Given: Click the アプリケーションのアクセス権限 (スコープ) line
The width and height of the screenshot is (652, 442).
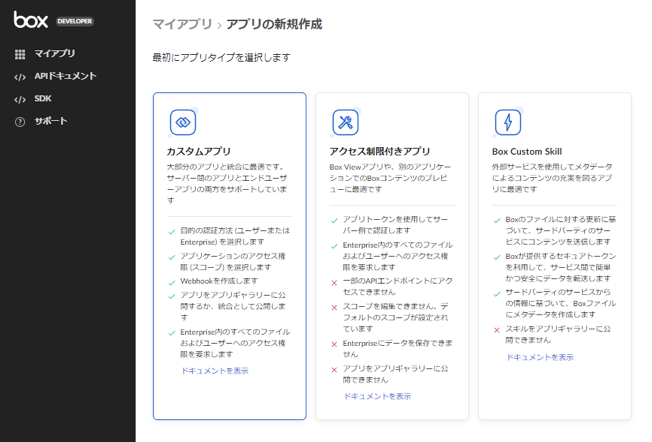Looking at the screenshot, I should (233, 262).
